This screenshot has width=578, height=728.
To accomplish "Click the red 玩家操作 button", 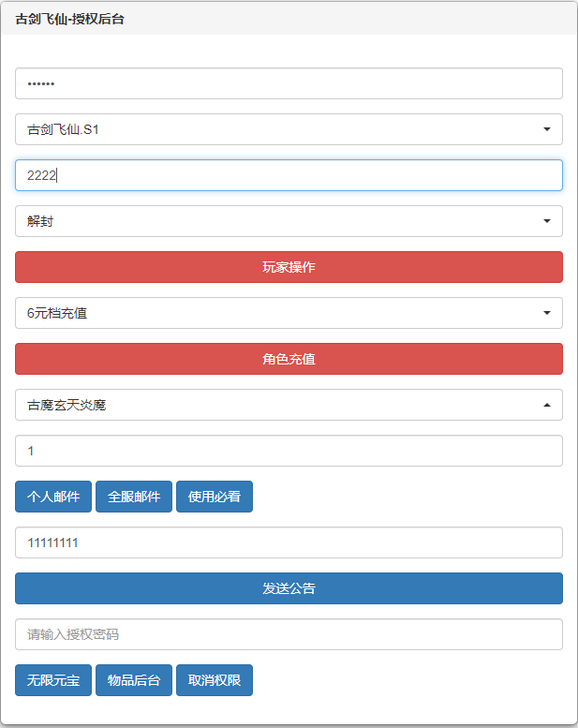I will pyautogui.click(x=289, y=267).
